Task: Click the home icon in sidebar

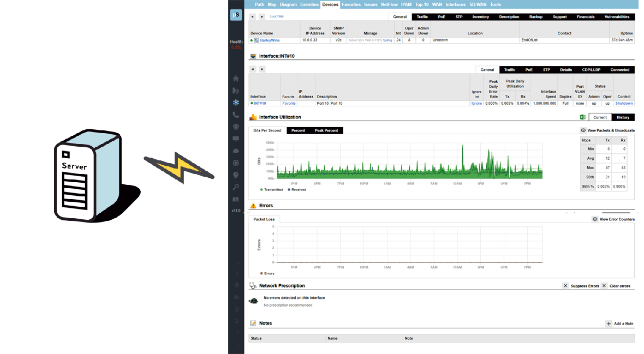Action: (x=236, y=79)
